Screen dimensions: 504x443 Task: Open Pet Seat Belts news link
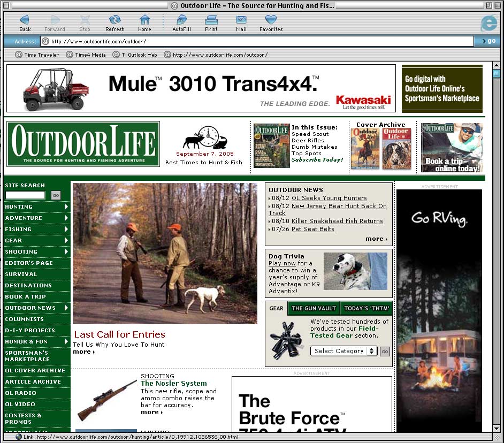[313, 229]
